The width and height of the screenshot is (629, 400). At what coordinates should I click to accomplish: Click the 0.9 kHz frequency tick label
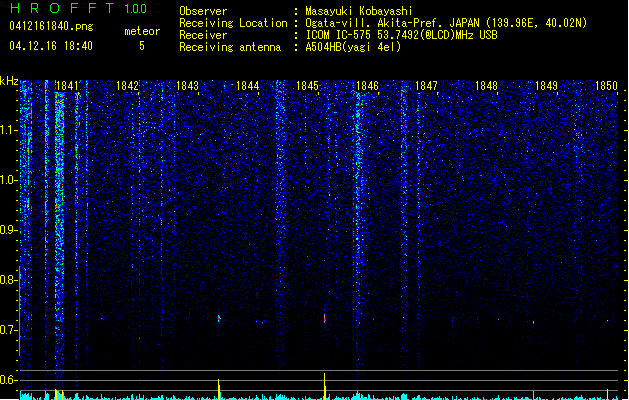tap(9, 230)
